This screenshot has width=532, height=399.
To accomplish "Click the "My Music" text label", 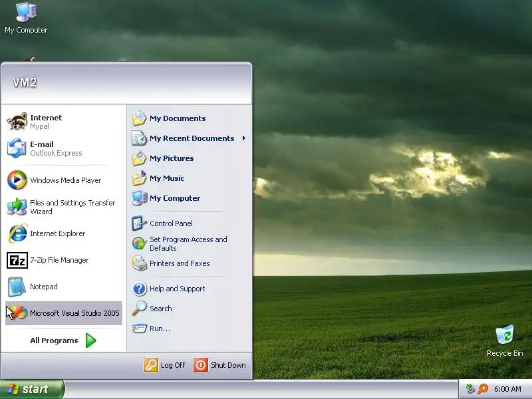I will (167, 178).
